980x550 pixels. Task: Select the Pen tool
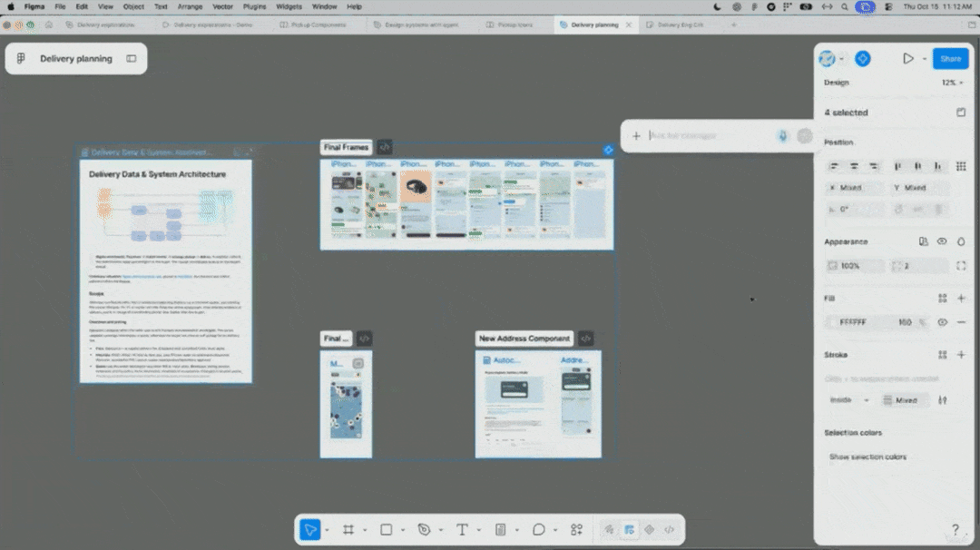point(424,530)
